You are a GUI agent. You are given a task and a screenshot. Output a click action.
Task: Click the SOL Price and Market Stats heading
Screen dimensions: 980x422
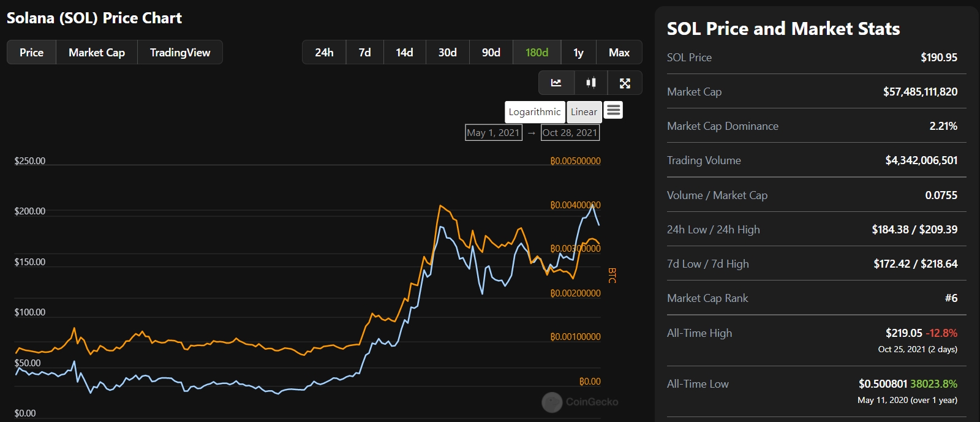[x=783, y=29]
